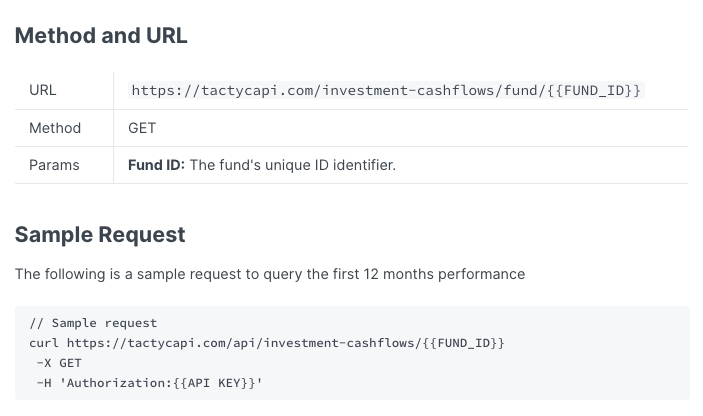Click the Params label cell

pyautogui.click(x=54, y=165)
